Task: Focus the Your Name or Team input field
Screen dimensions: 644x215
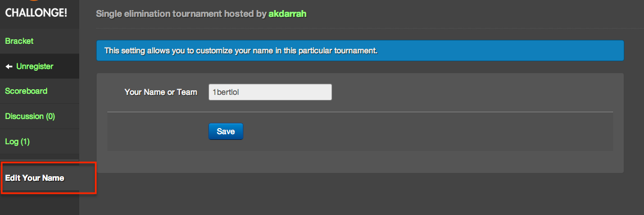Action: [270, 92]
